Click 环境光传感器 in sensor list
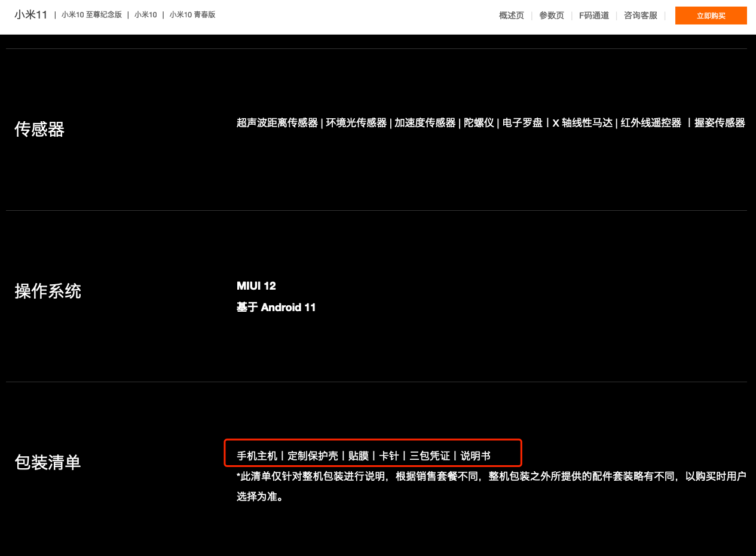The width and height of the screenshot is (756, 556). point(356,122)
